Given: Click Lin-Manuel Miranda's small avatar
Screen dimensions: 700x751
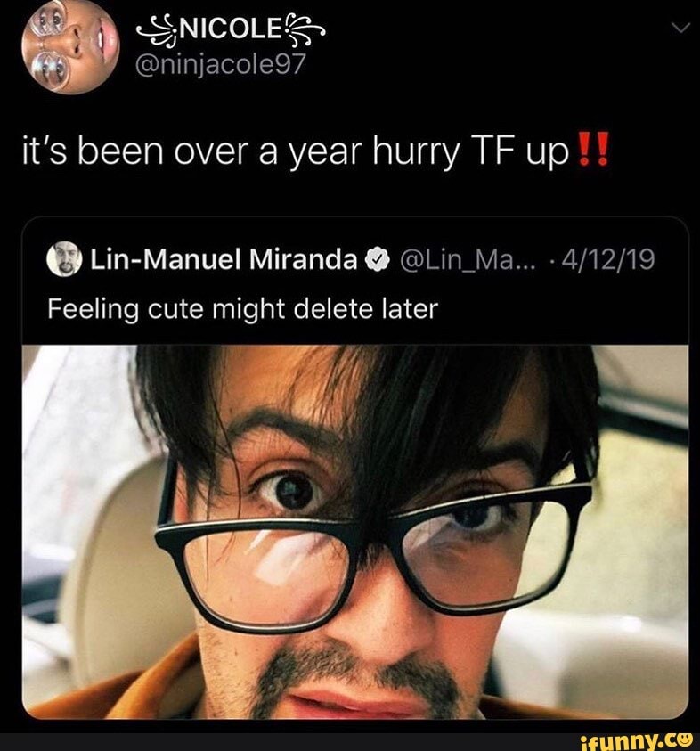Looking at the screenshot, I should tap(65, 259).
